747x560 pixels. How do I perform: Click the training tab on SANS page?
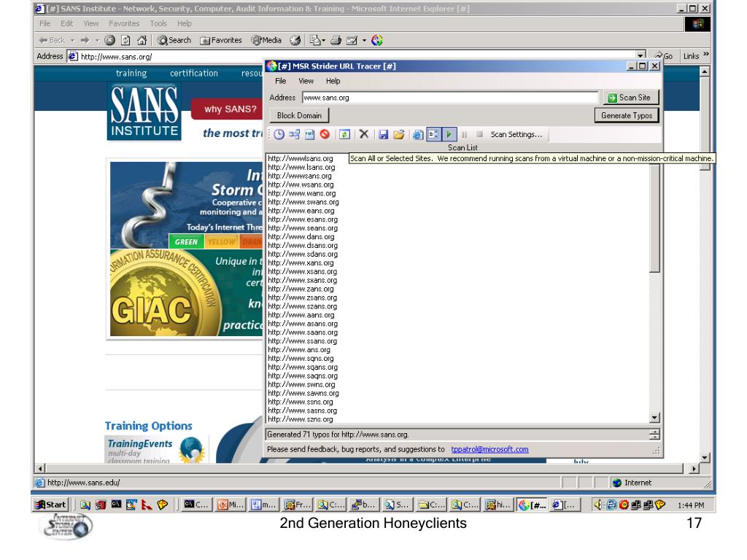pyautogui.click(x=131, y=74)
